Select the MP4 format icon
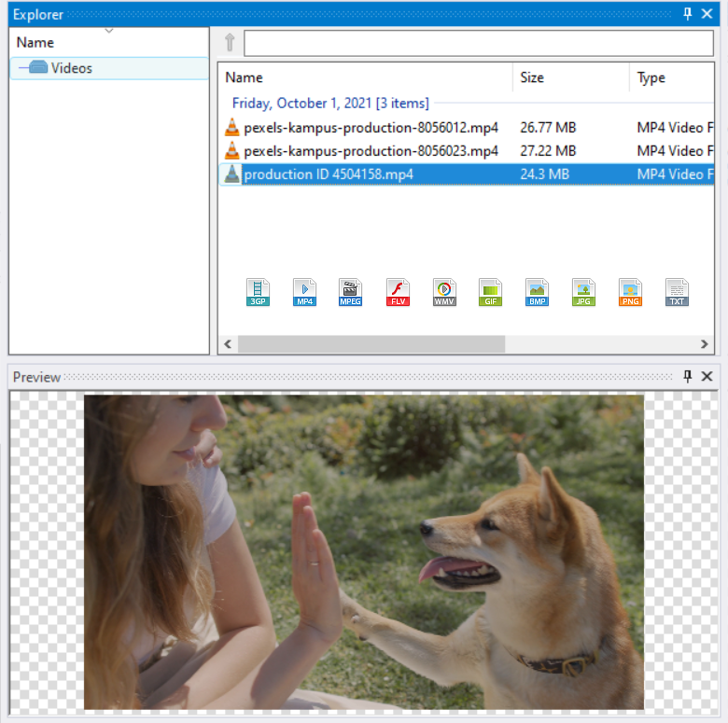728x723 pixels. point(304,292)
